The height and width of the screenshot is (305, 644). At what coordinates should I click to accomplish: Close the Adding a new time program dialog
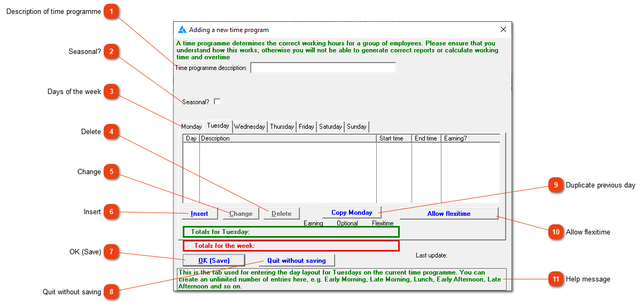tap(503, 30)
